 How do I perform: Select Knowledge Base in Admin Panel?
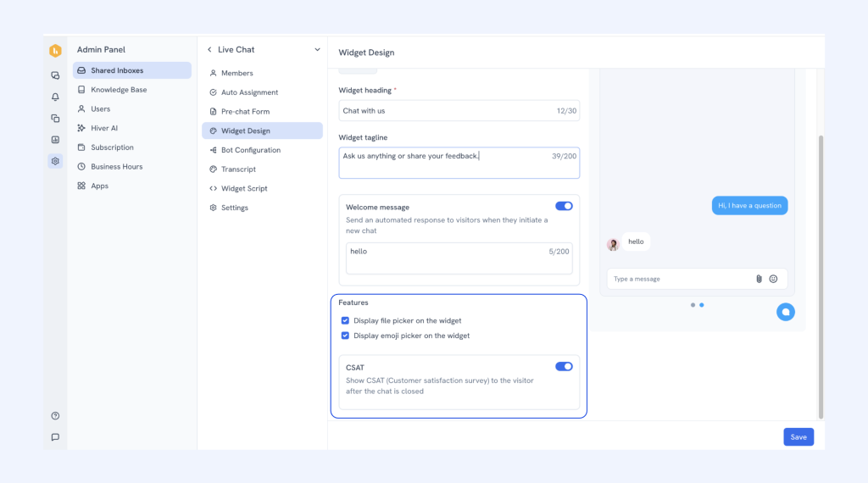pos(118,90)
